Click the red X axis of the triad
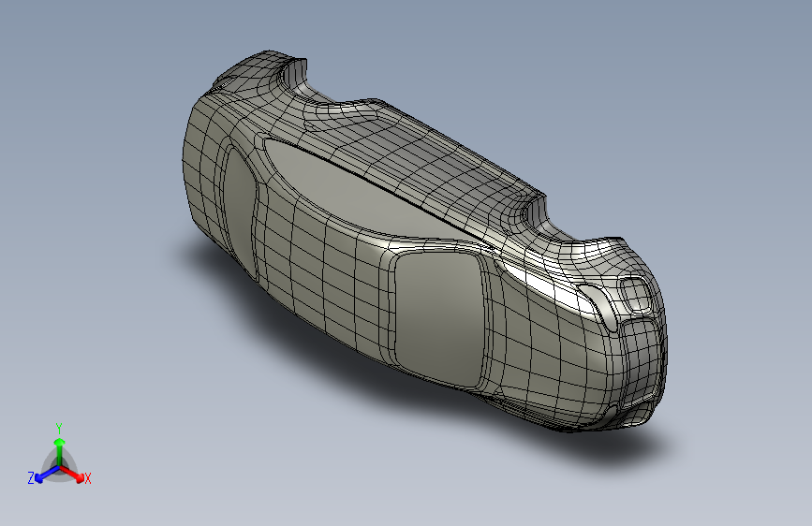812x526 pixels. (x=72, y=474)
